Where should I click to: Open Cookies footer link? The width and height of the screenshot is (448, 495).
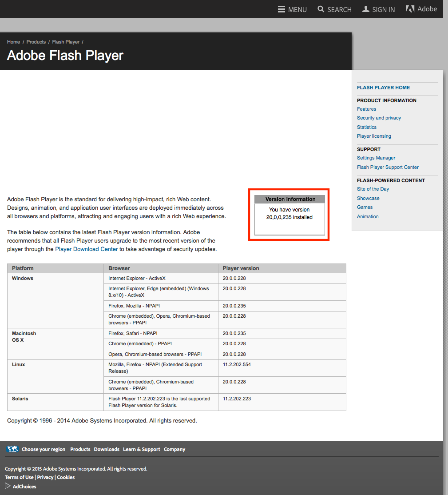66,477
